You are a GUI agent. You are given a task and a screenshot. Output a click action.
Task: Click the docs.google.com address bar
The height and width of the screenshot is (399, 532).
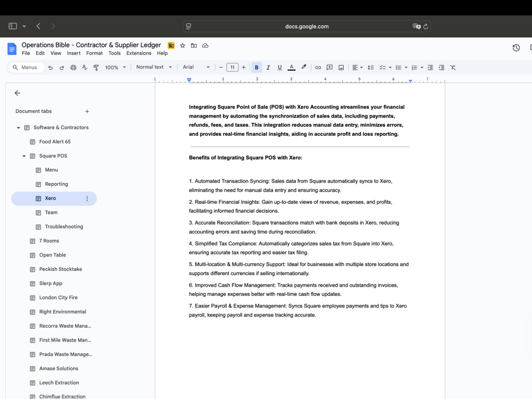pyautogui.click(x=307, y=27)
